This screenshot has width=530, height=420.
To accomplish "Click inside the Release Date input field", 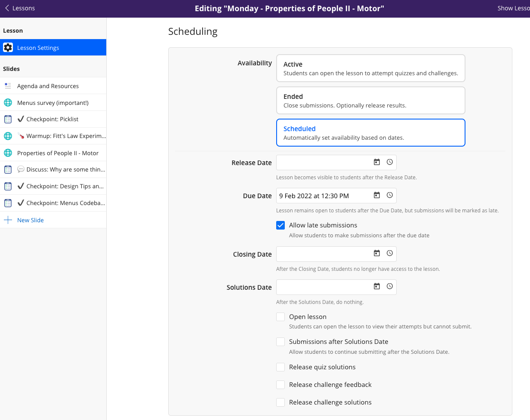I will click(x=323, y=162).
